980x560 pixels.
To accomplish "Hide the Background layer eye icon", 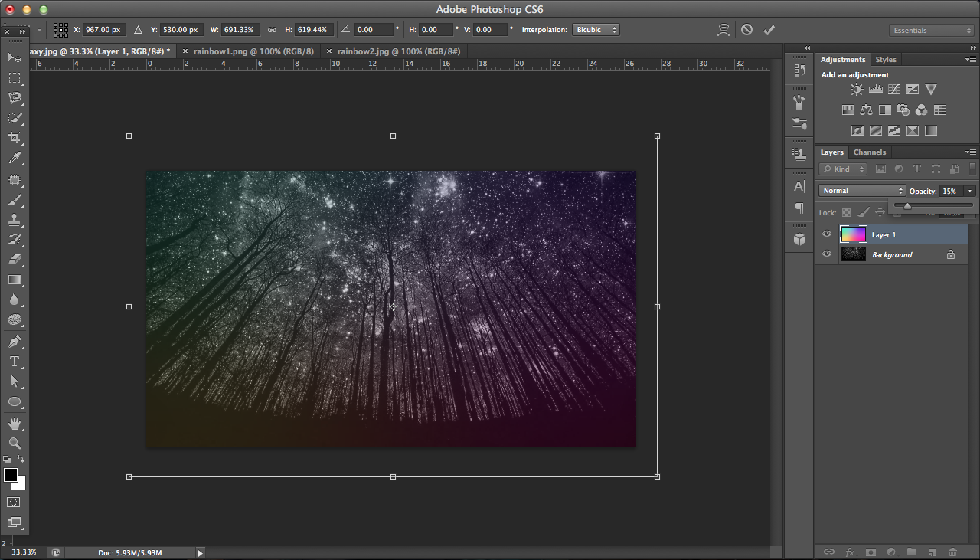I will 827,254.
